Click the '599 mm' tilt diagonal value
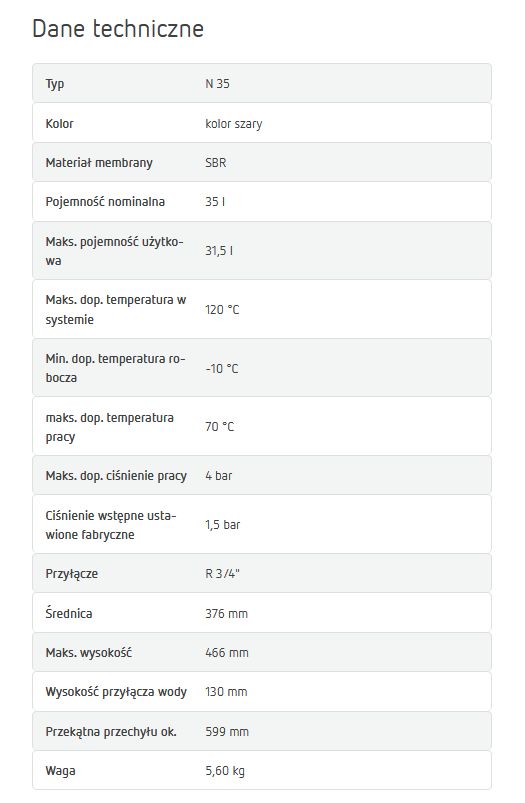525x803 pixels. [227, 732]
